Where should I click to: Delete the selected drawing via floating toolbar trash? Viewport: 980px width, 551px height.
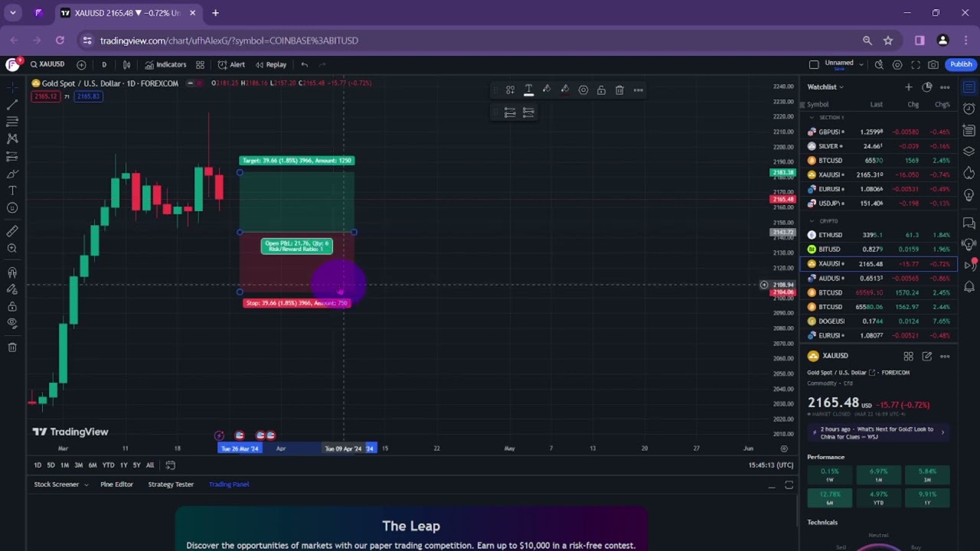tap(619, 90)
